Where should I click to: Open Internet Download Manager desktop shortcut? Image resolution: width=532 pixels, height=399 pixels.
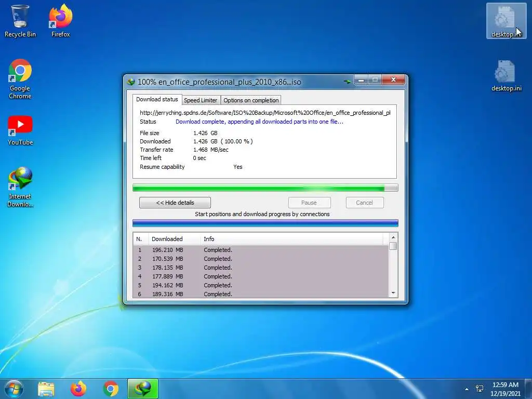click(20, 187)
